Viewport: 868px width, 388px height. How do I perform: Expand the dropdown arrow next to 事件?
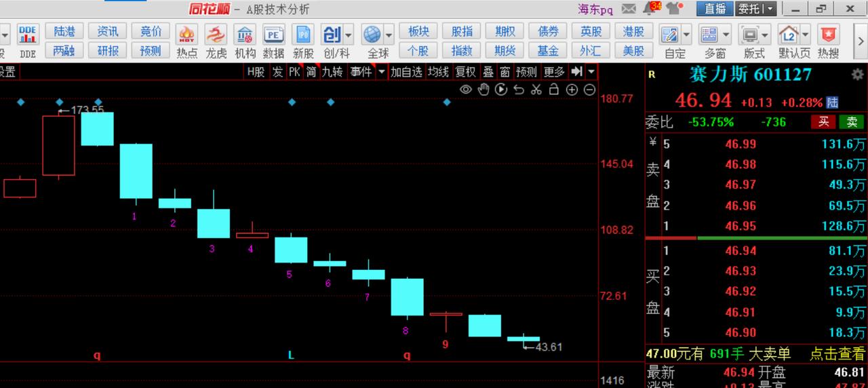[382, 72]
